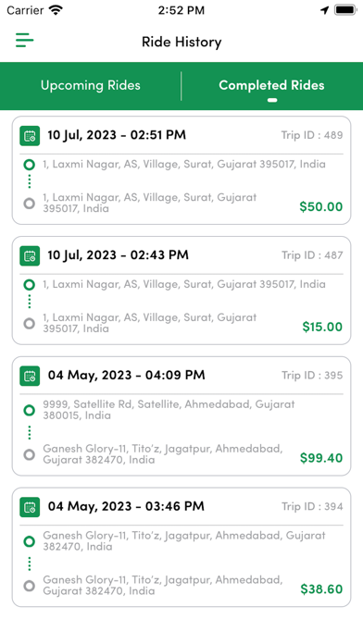Open ride dated 04 May, 2023 - 04:09 PM
The image size is (363, 644).
tap(181, 416)
